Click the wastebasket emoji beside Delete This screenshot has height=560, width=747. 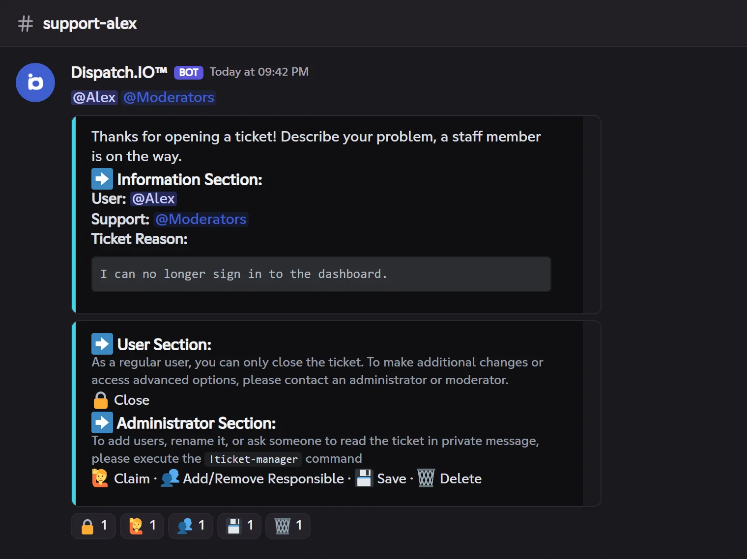[426, 478]
